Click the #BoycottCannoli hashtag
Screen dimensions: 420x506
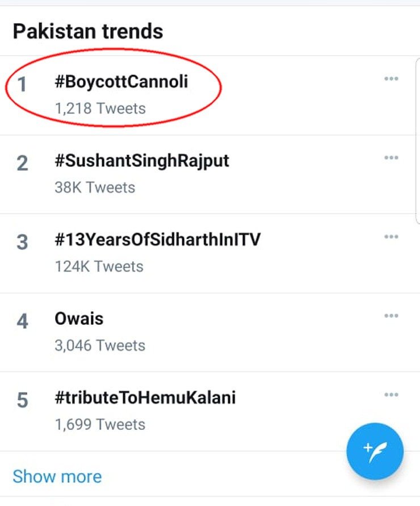[121, 82]
